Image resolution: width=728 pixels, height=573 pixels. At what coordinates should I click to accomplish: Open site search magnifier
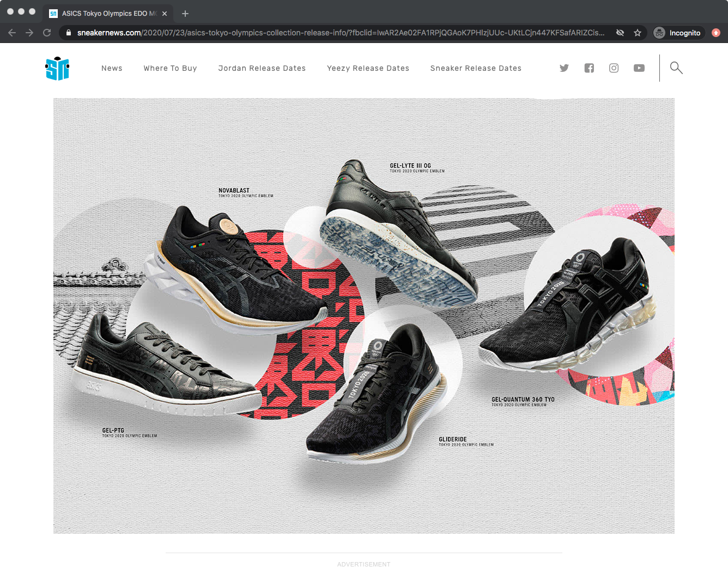[x=676, y=68]
